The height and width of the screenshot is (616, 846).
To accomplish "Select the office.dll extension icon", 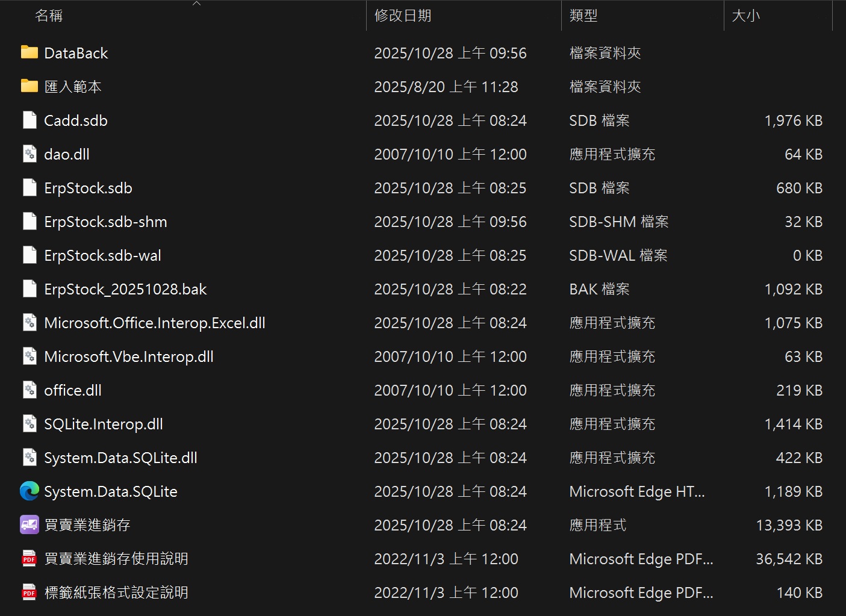I will (x=30, y=390).
